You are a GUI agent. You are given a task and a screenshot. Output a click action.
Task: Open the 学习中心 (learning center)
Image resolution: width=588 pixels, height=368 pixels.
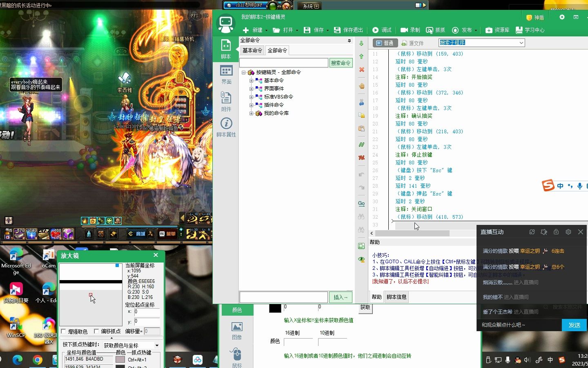[530, 30]
